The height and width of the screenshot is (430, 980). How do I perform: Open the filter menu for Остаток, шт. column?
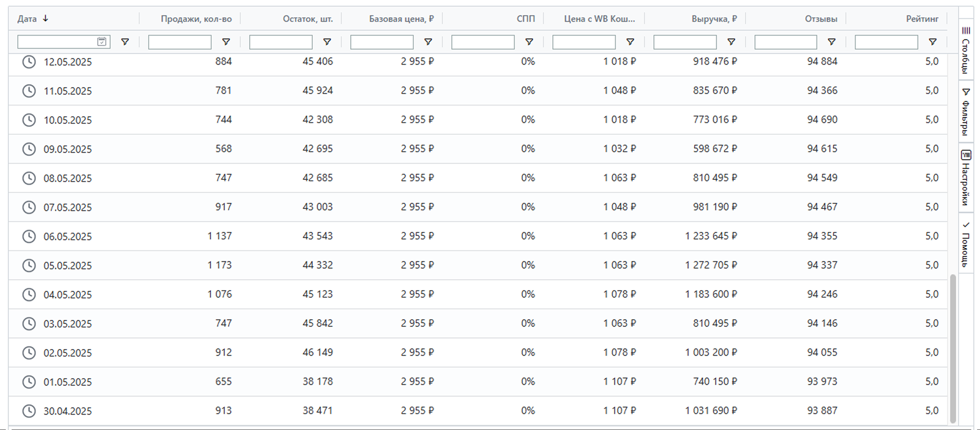coord(327,42)
